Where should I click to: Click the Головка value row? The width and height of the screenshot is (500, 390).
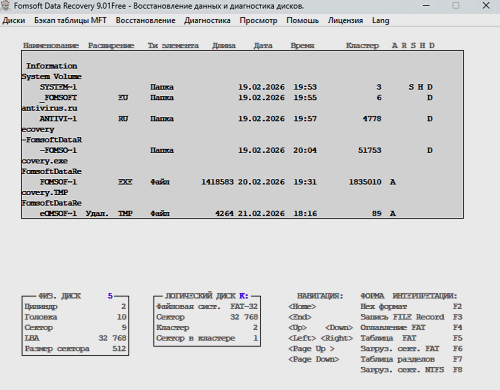point(75,317)
